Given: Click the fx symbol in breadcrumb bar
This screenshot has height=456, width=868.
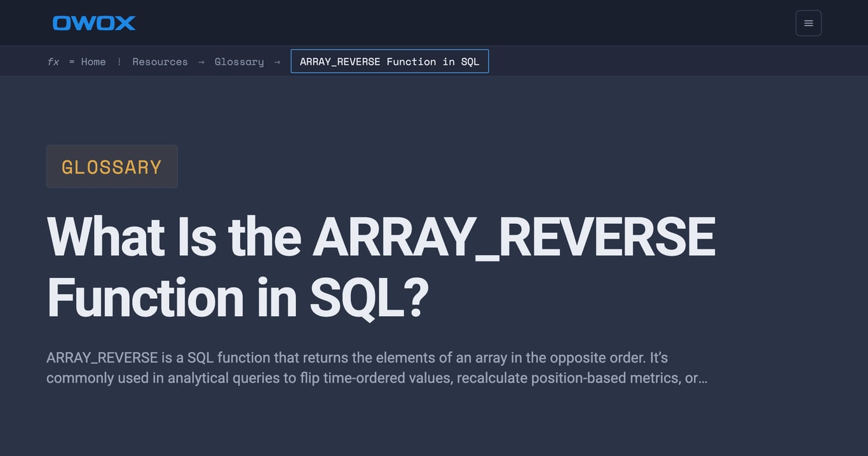Looking at the screenshot, I should (53, 62).
